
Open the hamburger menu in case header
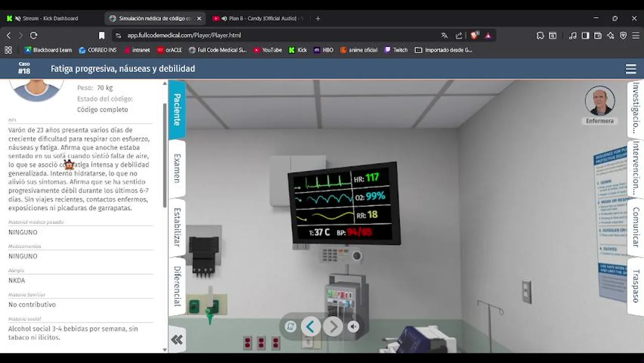[630, 69]
